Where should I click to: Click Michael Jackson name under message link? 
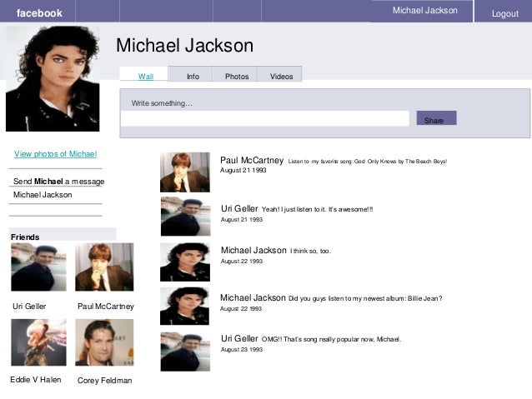43,195
